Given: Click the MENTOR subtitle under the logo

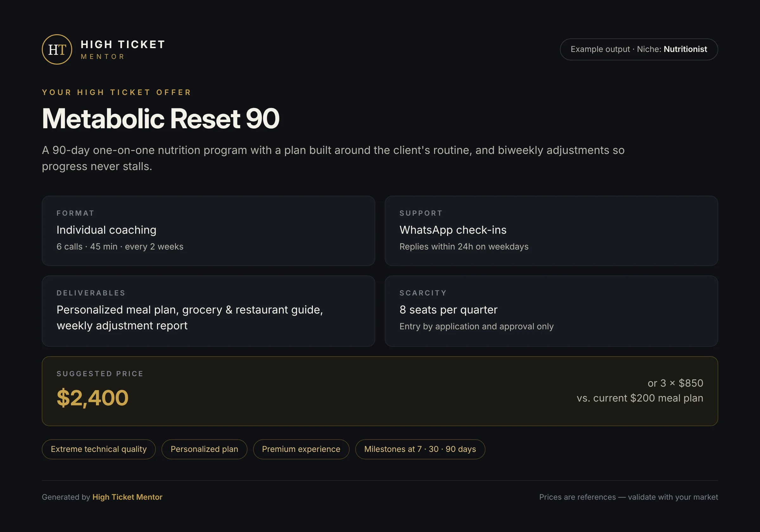Looking at the screenshot, I should click(103, 57).
